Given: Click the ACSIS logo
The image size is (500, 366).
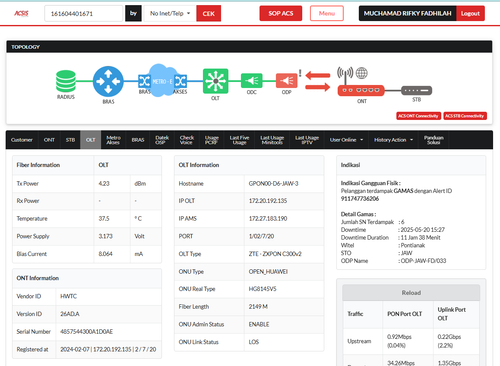Looking at the screenshot, I should tap(21, 13).
